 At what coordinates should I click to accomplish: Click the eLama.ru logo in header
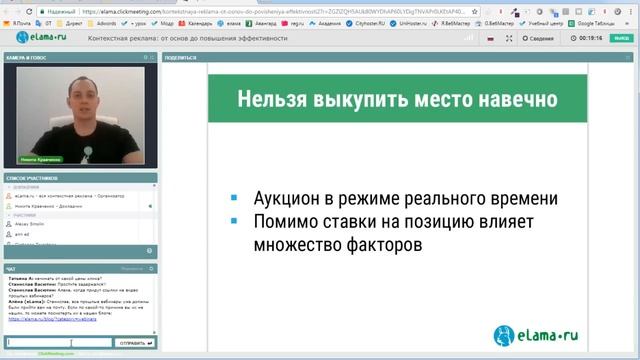[x=41, y=38]
